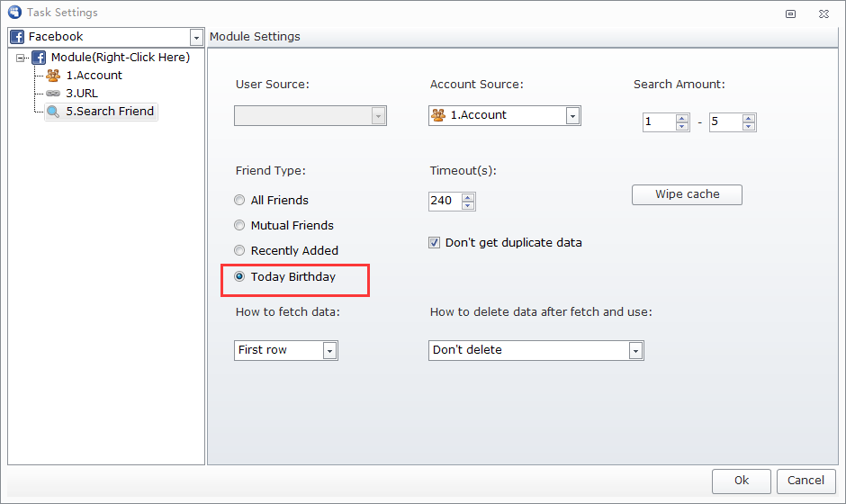Decrease the Search Amount maximum value
Viewport: 846px width, 504px height.
(748, 126)
